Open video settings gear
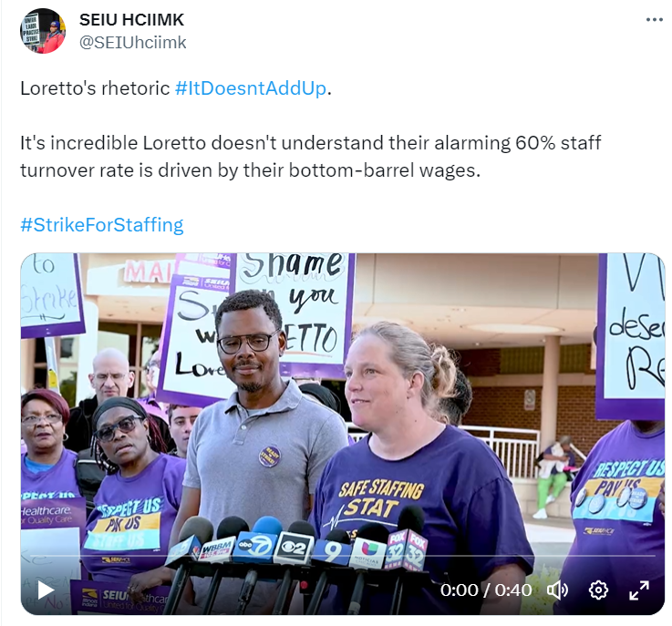Viewport: 672px width, 626px height. 598,590
